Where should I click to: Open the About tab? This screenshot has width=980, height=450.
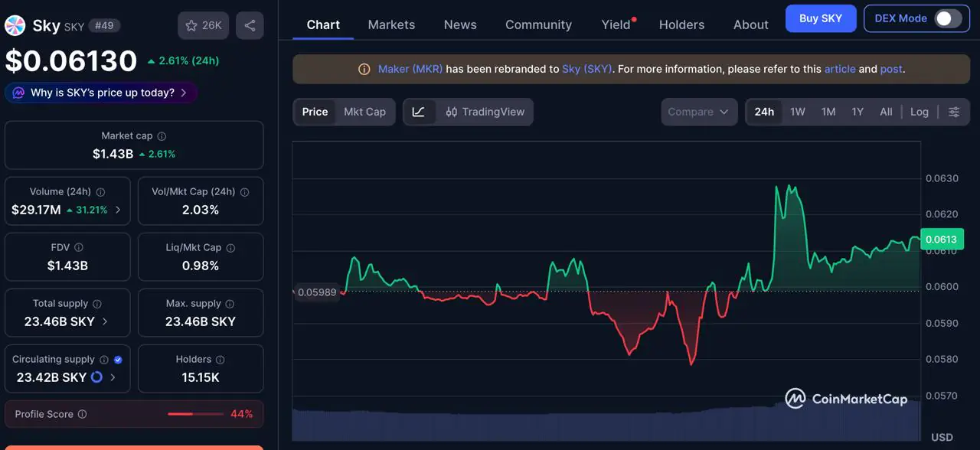[750, 24]
